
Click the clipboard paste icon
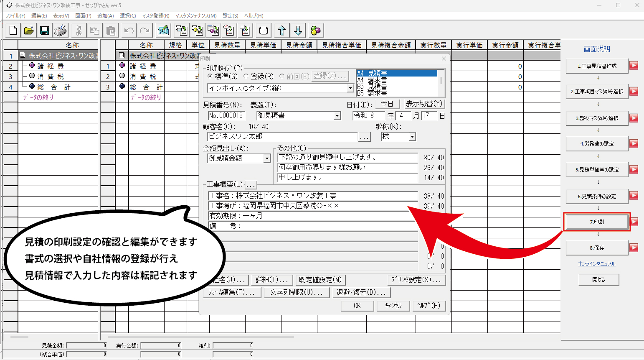coord(111,31)
